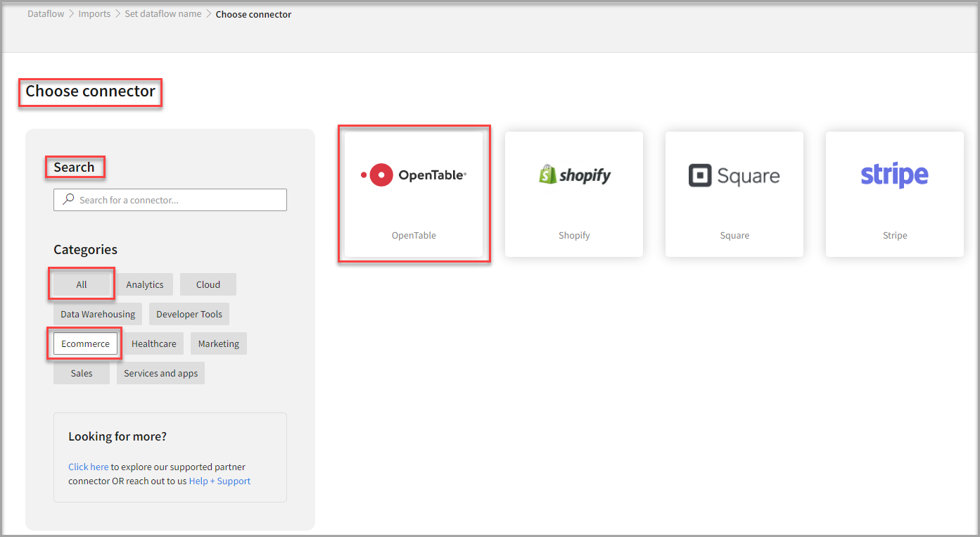Focus the Search for a connector field
This screenshot has width=980, height=537.
[x=170, y=200]
